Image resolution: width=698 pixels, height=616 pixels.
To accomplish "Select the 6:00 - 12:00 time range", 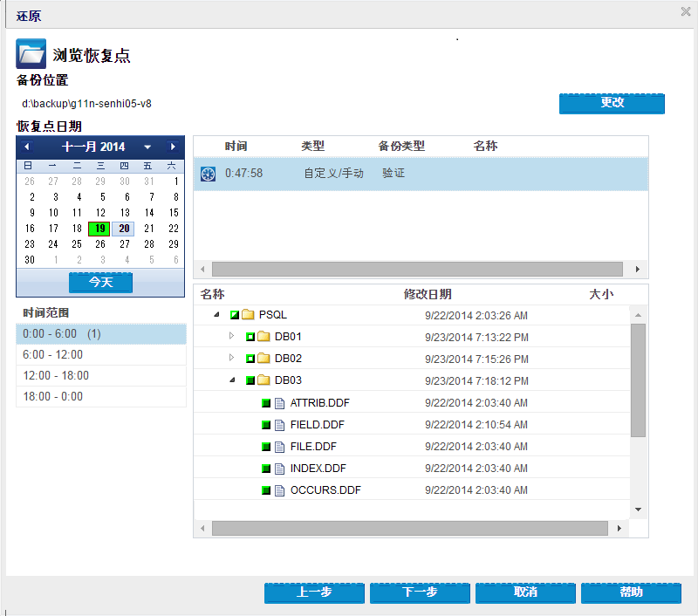I will click(x=100, y=354).
